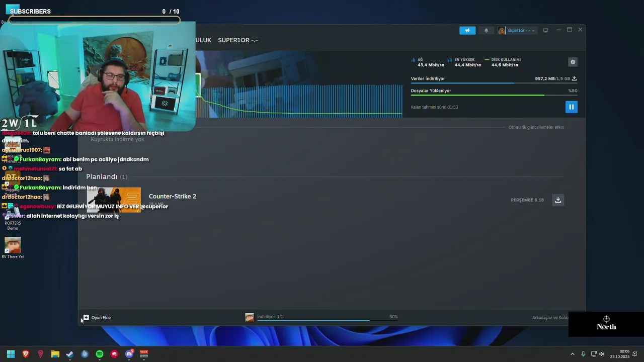Click the DİSK KULLANIMI 44,6 Mbit/sn statistic
Image resolution: width=644 pixels, height=362 pixels.
pos(503,62)
